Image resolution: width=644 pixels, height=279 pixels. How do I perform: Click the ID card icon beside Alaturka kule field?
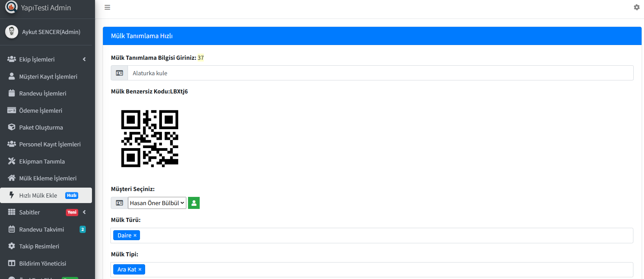119,73
